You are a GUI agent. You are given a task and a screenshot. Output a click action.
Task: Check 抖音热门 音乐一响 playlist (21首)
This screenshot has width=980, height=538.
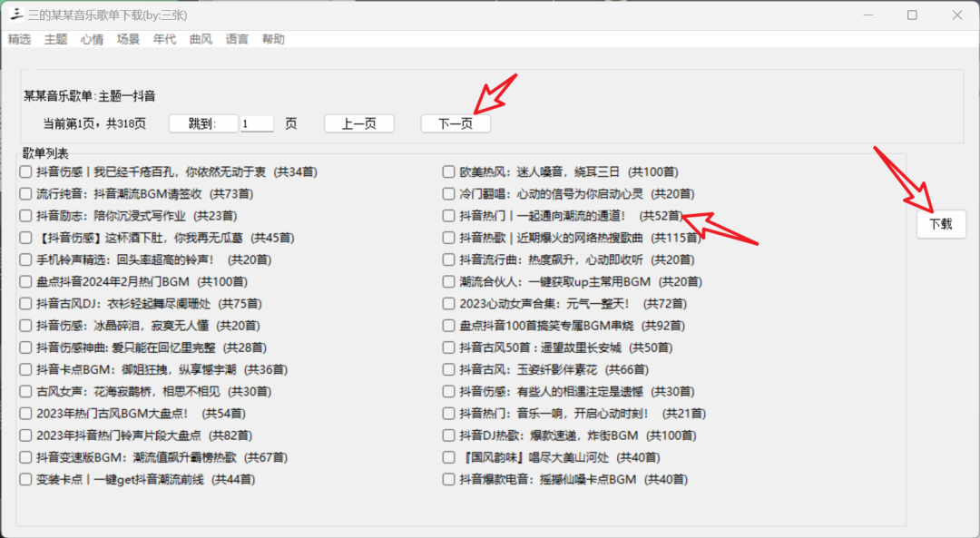[449, 413]
